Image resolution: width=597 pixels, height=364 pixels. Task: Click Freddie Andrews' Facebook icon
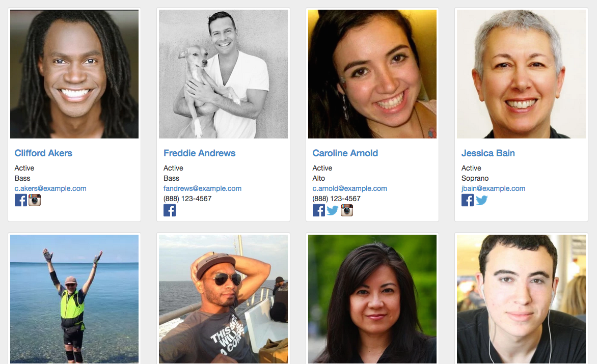[170, 210]
